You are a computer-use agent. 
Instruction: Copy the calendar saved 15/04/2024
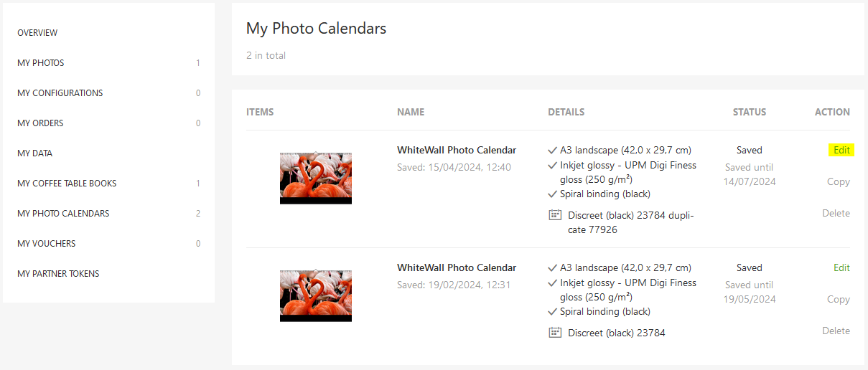838,182
